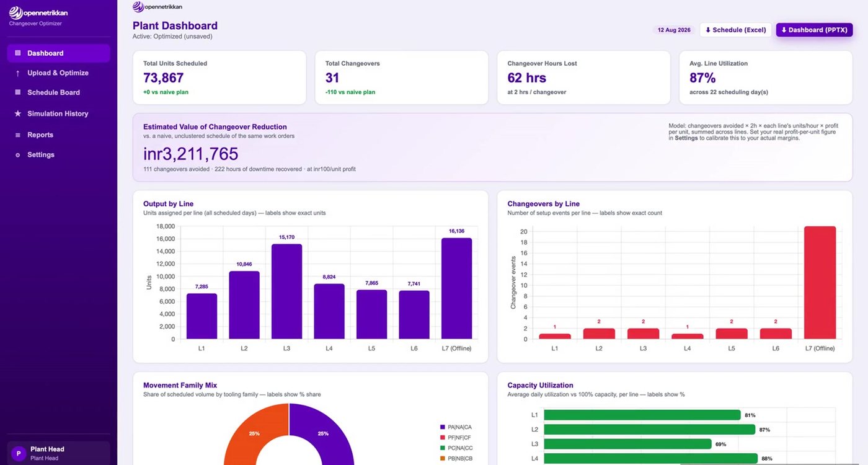Export Dashboard (PPTX) button
Viewport: 868px width, 465px height.
click(815, 30)
